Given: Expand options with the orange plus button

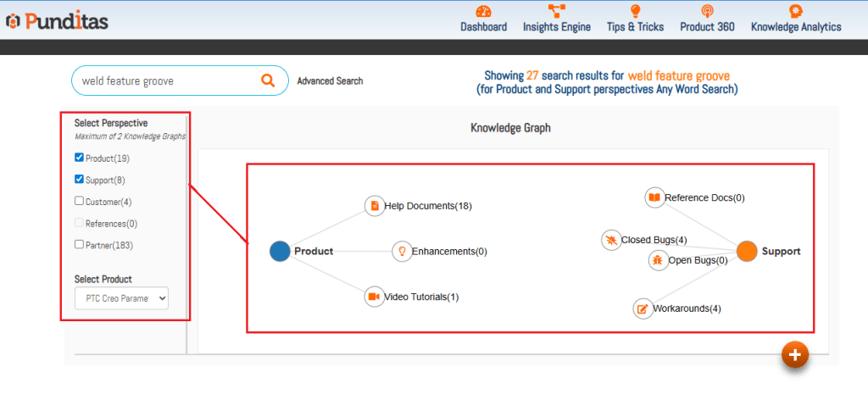Looking at the screenshot, I should [794, 355].
